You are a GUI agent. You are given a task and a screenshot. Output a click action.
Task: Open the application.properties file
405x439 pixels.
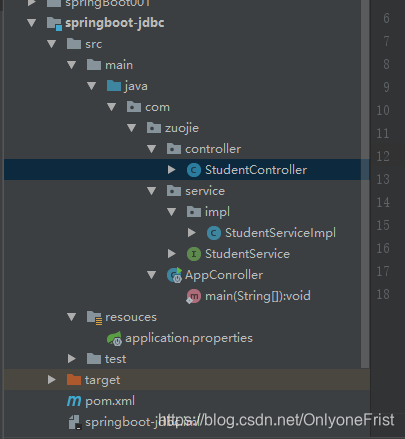189,338
